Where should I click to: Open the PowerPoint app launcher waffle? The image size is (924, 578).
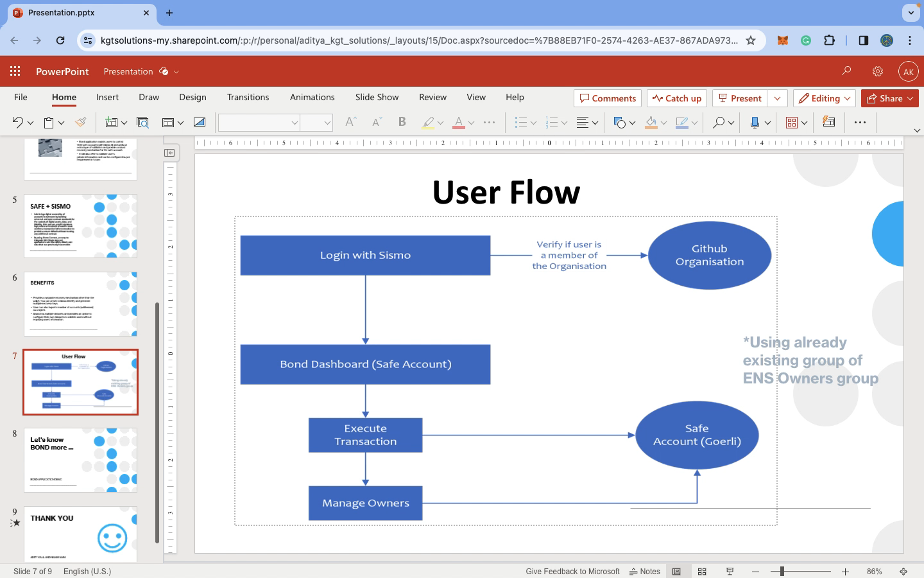(15, 71)
